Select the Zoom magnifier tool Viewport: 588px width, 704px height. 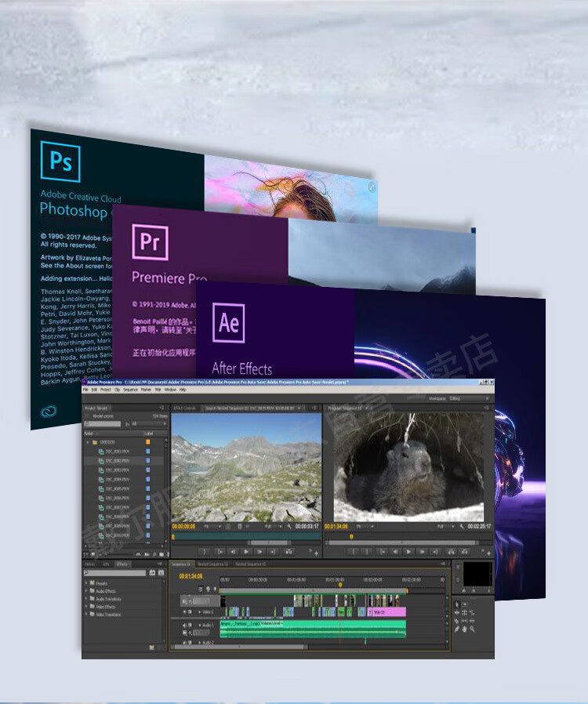click(x=472, y=630)
